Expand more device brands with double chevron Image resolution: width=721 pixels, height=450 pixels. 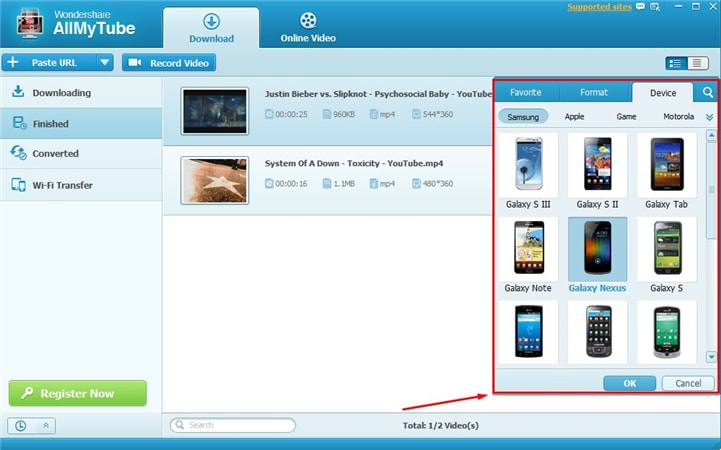coord(710,118)
